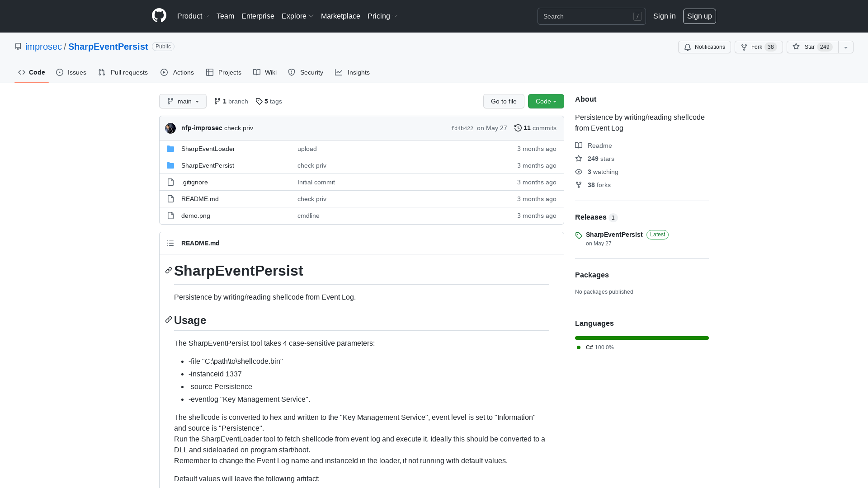Viewport: 868px width, 488px height.
Task: Open the latest commit message check priv
Action: pyautogui.click(x=239, y=128)
